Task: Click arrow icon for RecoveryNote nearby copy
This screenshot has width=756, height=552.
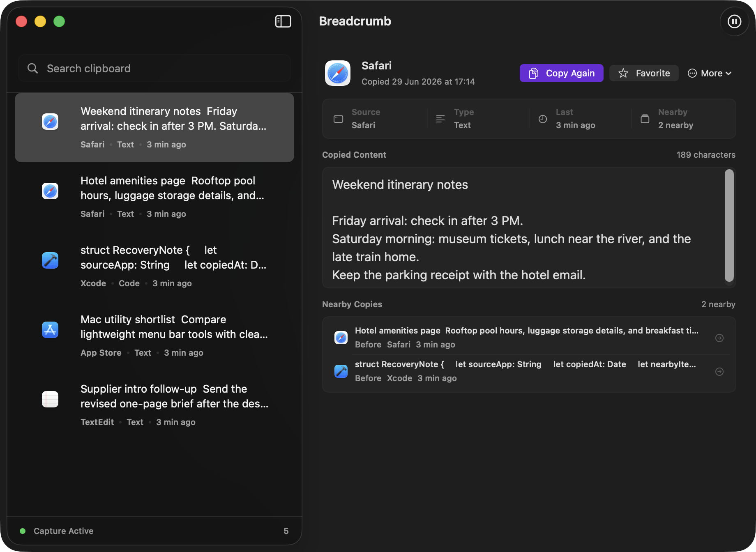Action: click(719, 371)
